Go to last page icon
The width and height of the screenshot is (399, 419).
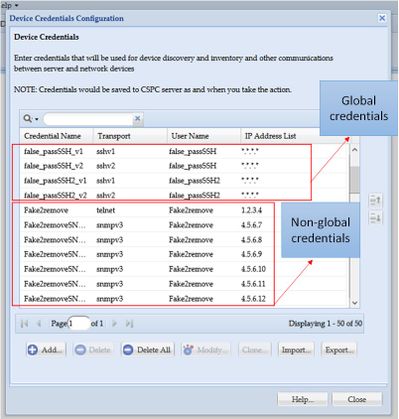coord(129,323)
